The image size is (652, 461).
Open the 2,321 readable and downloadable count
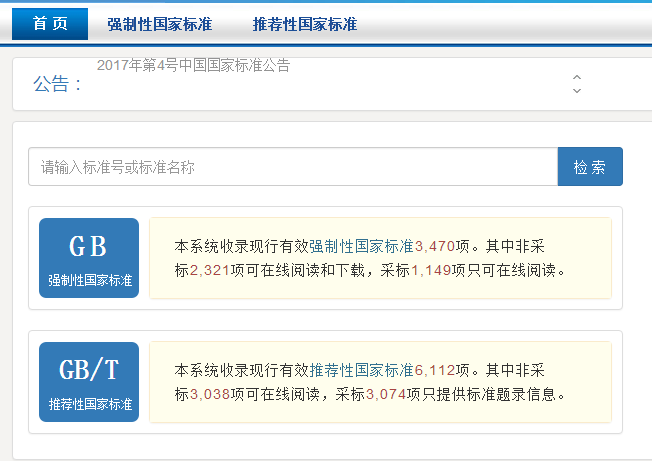click(x=209, y=270)
